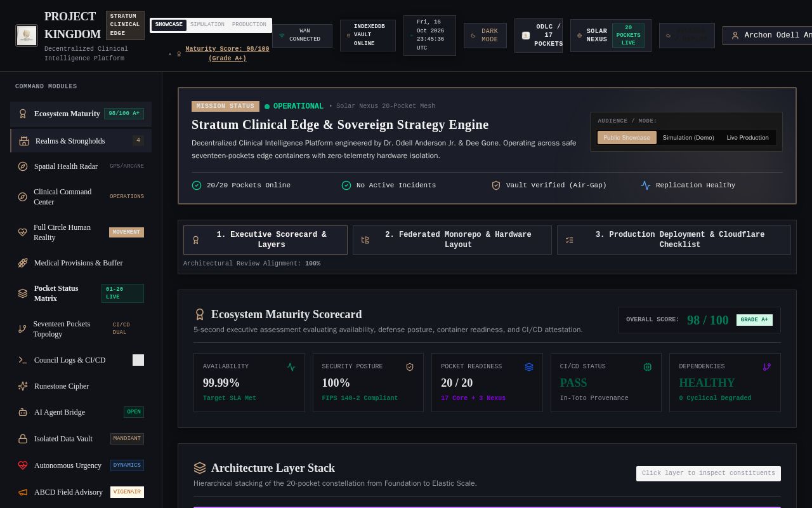
Task: Open Federated Monorepo & Hardware Layout tab
Action: coord(452,240)
